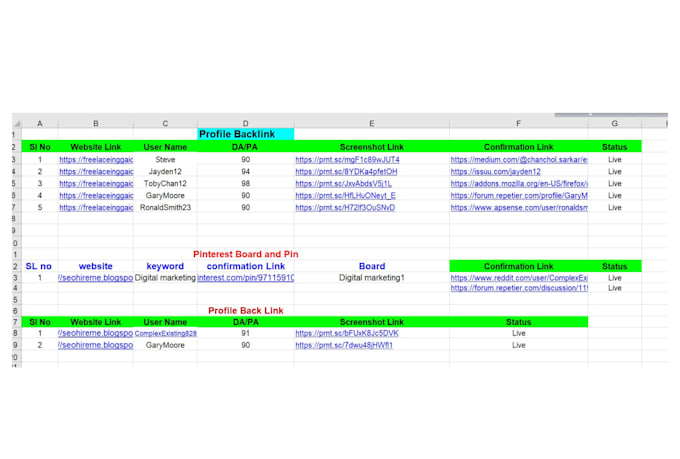
Task: Open the addons.mozilla.org confirmation link
Action: click(519, 184)
